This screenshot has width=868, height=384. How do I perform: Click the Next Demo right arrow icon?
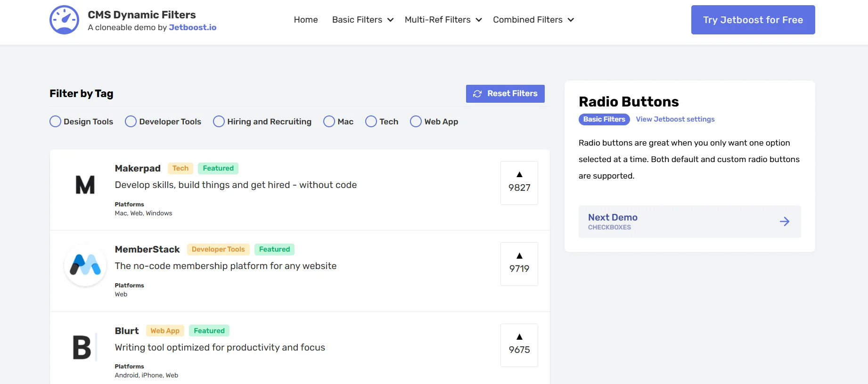784,221
